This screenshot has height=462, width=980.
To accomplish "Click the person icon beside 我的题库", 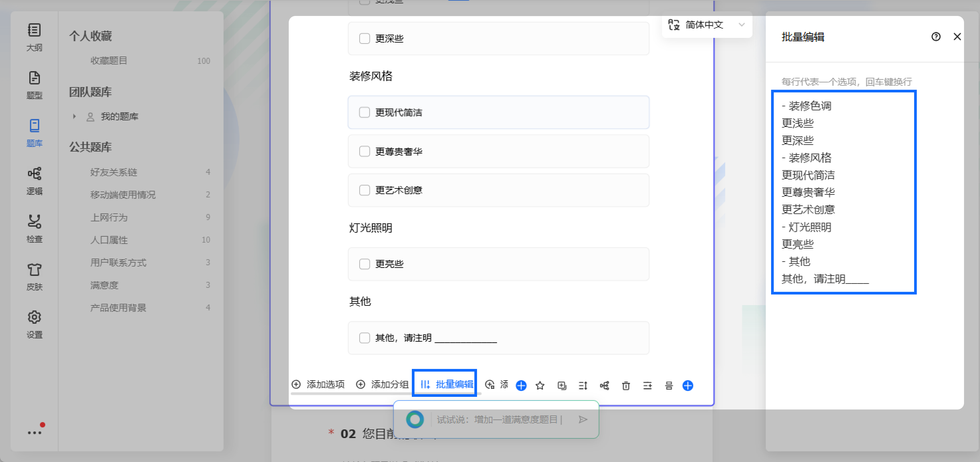I will click(x=90, y=117).
